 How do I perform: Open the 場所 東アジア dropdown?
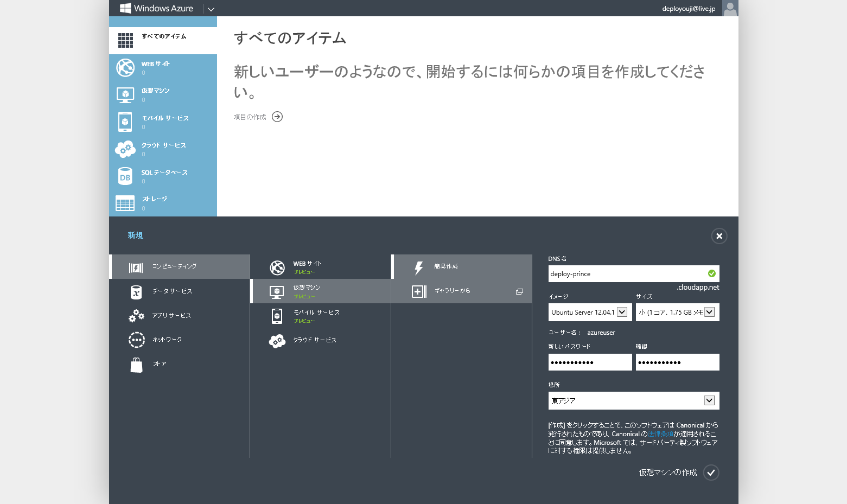pyautogui.click(x=634, y=400)
